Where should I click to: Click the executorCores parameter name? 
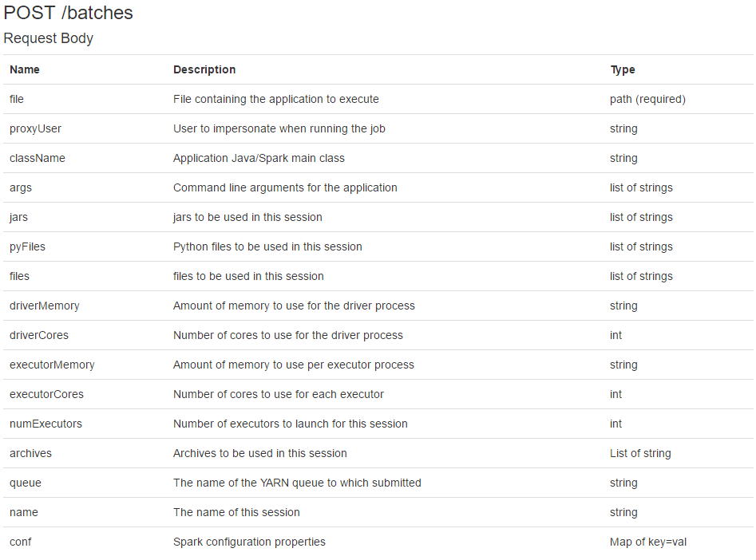tap(46, 394)
